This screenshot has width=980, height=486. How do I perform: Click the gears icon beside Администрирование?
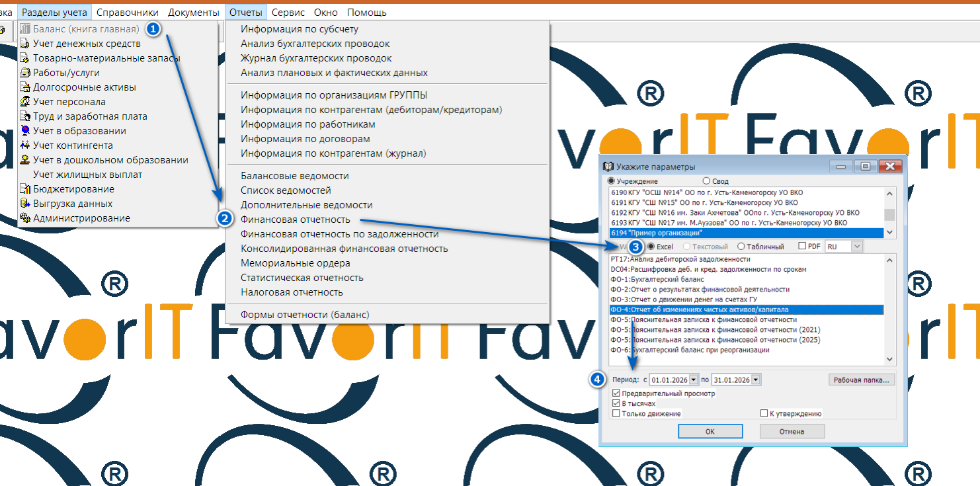25,218
